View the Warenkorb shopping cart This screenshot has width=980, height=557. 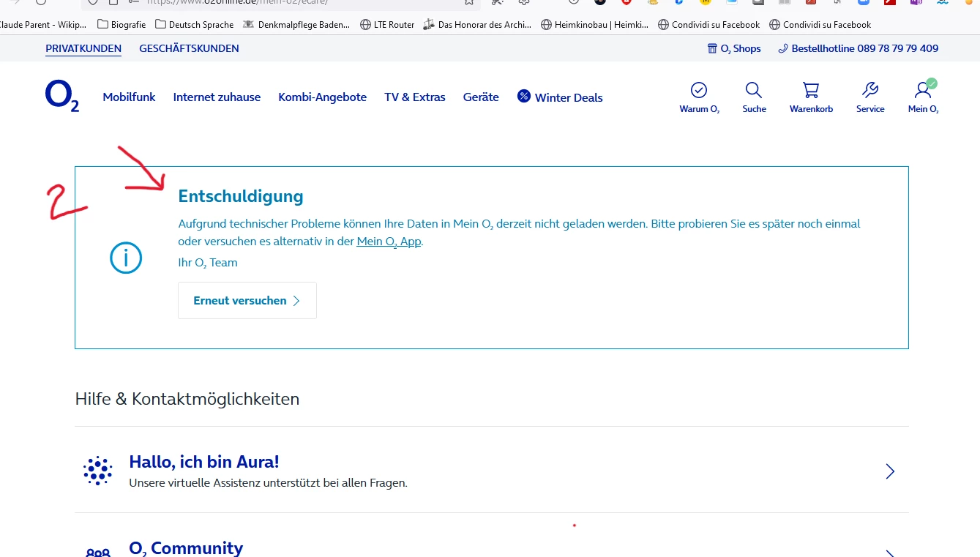click(x=811, y=97)
